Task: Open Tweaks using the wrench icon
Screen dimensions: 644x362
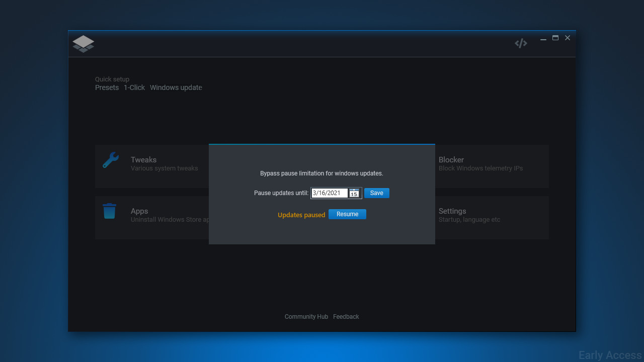Action: 110,160
